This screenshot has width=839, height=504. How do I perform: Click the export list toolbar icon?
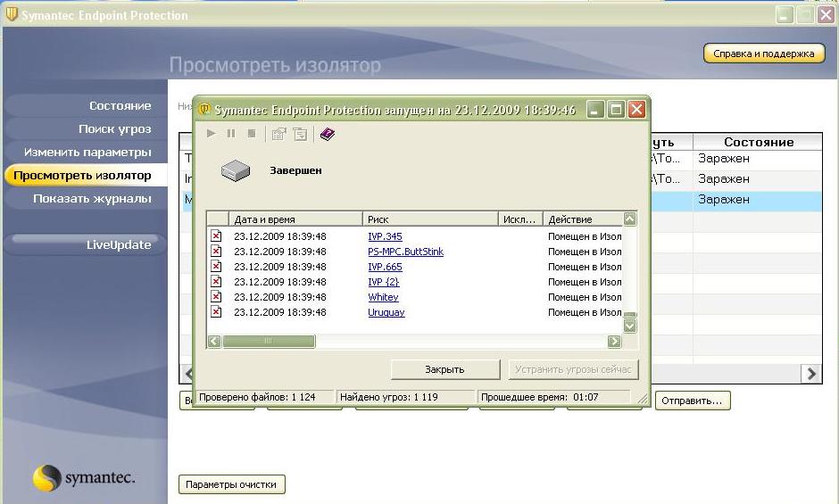pyautogui.click(x=300, y=134)
